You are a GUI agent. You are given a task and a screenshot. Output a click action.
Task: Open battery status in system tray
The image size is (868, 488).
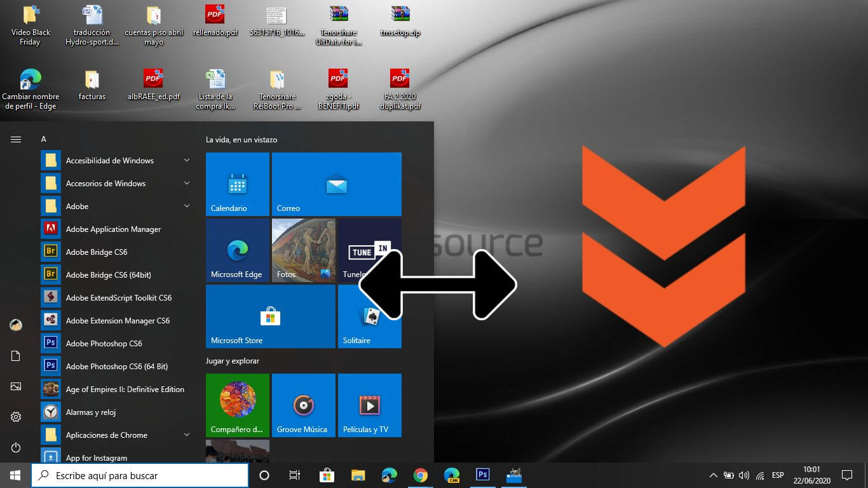click(729, 475)
